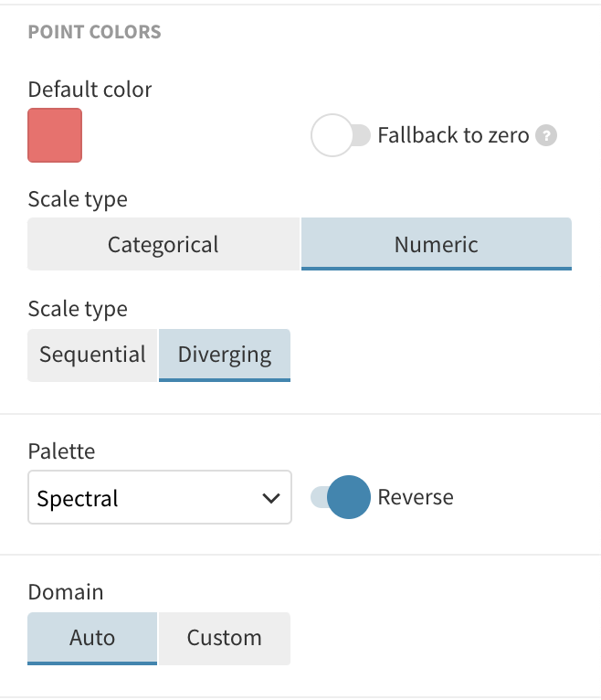Set Domain to Custom

224,637
